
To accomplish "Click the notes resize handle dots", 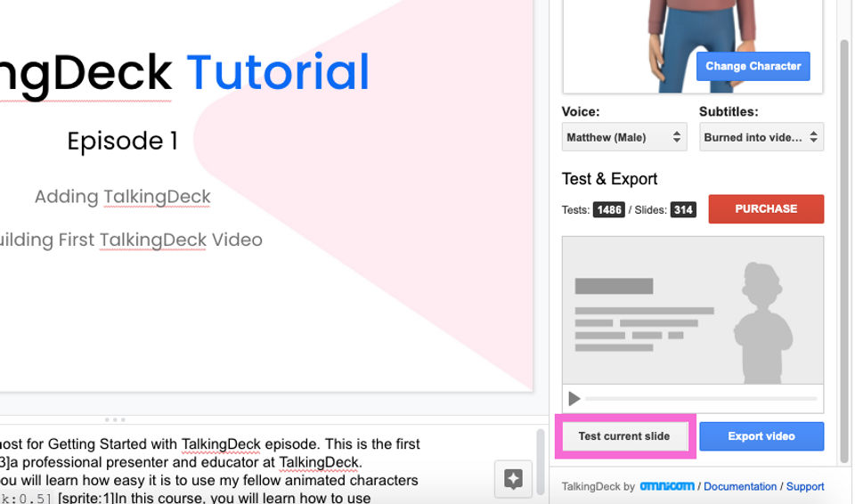I will point(115,419).
